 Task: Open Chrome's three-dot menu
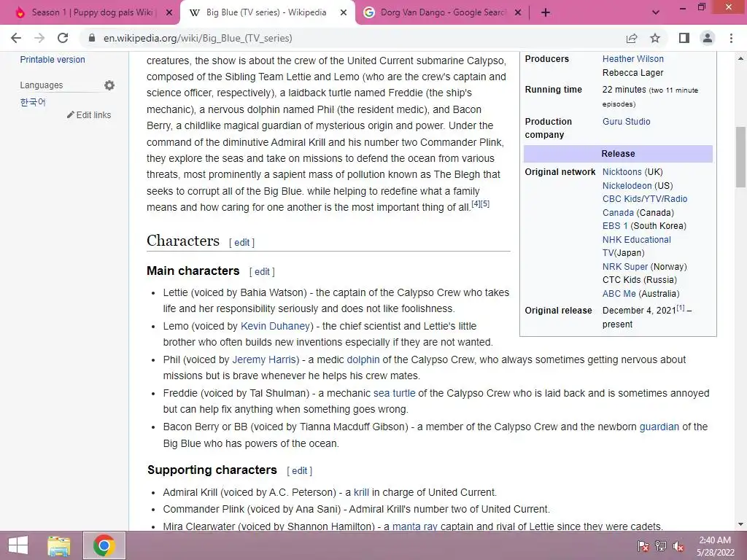pyautogui.click(x=731, y=38)
